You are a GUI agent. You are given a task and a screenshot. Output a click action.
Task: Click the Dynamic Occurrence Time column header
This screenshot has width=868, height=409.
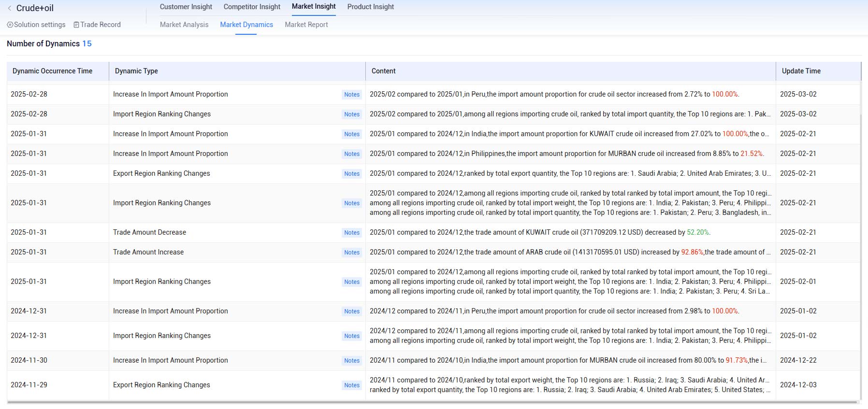58,71
